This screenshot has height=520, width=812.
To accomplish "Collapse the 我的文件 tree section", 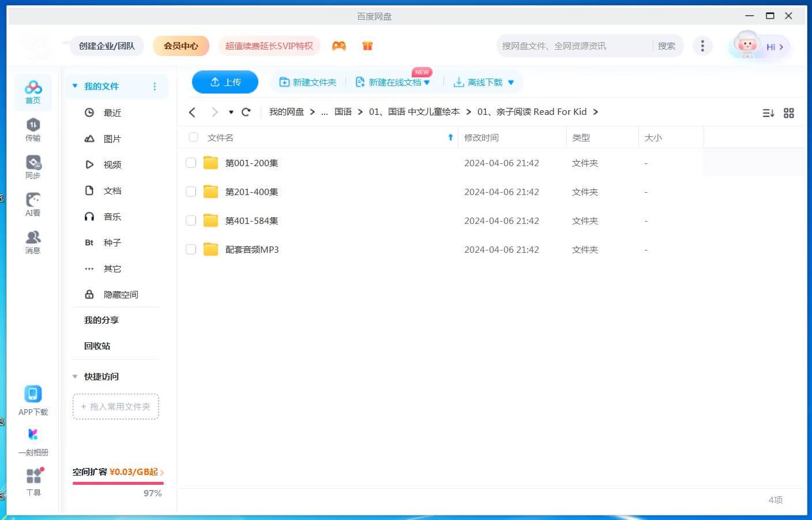I will click(75, 86).
